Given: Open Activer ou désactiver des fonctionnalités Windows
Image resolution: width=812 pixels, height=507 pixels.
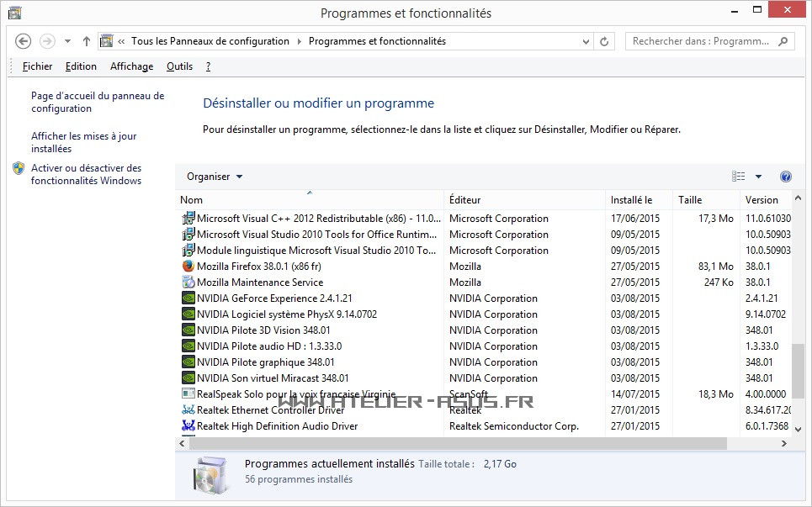Looking at the screenshot, I should click(86, 174).
